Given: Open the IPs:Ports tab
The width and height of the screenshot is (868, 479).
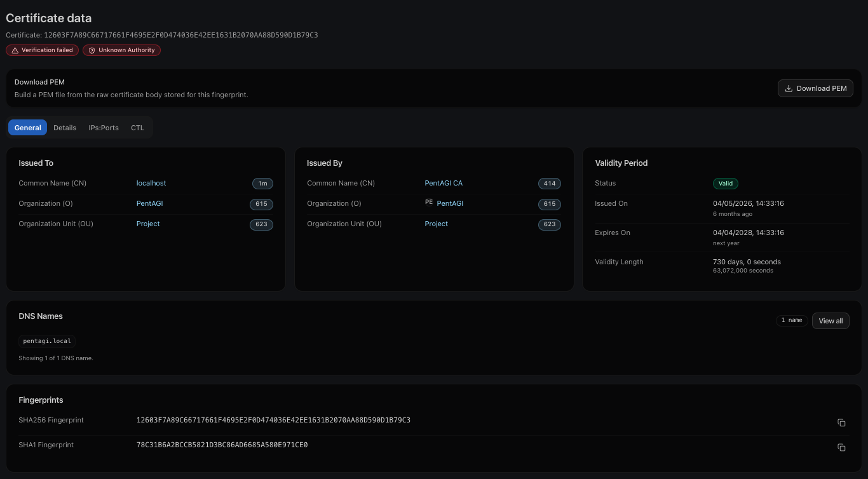Looking at the screenshot, I should click(x=104, y=128).
